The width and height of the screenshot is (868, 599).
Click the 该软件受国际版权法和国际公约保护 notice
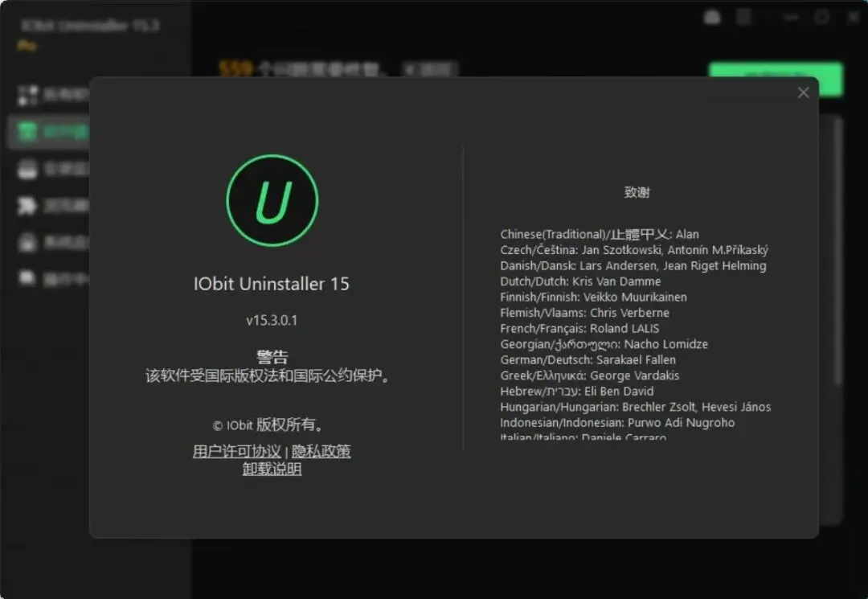click(268, 375)
